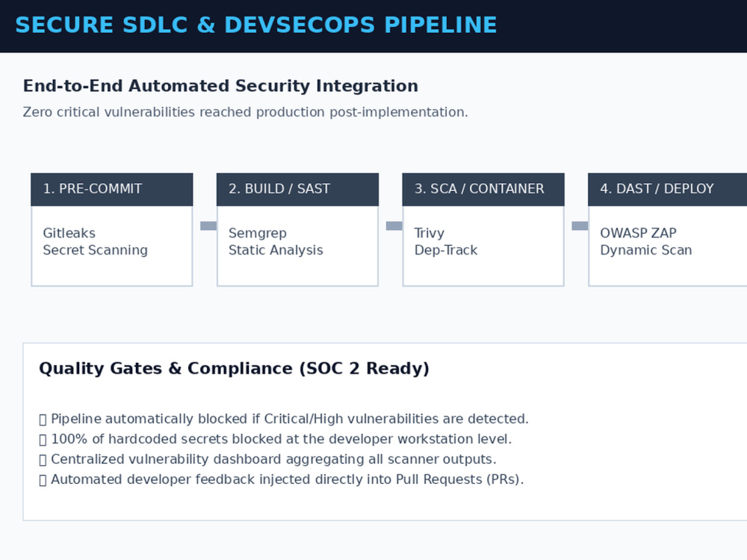Select the 3. SCA / CONTAINER stage header
Viewport: 747px width, 560px height.
pos(483,189)
